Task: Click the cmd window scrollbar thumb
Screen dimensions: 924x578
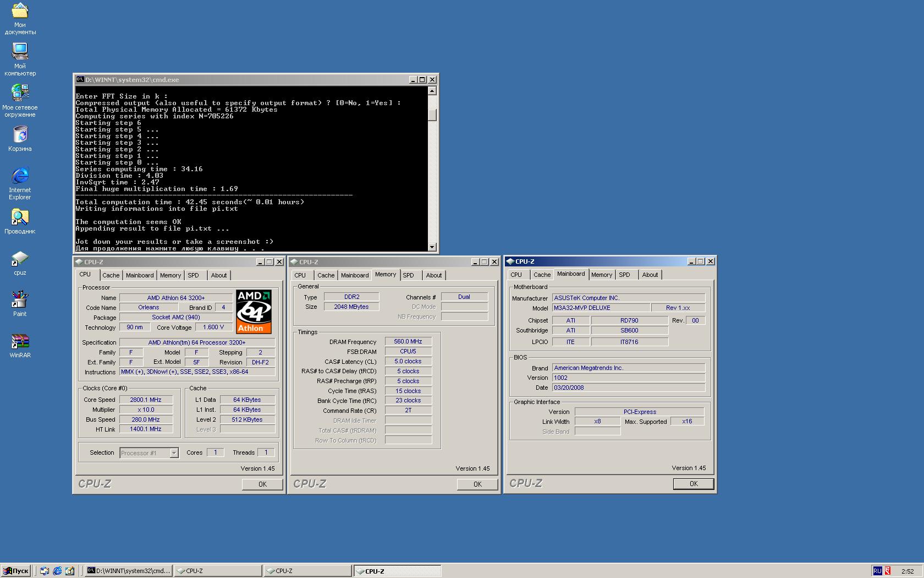Action: tap(432, 114)
